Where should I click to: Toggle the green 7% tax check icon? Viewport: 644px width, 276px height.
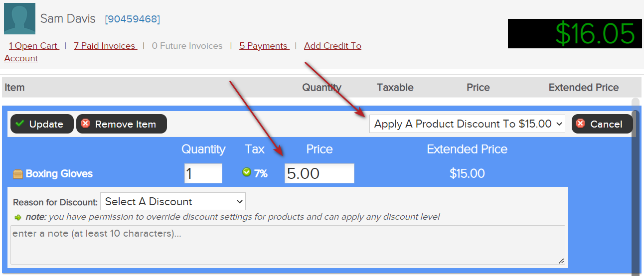[246, 172]
